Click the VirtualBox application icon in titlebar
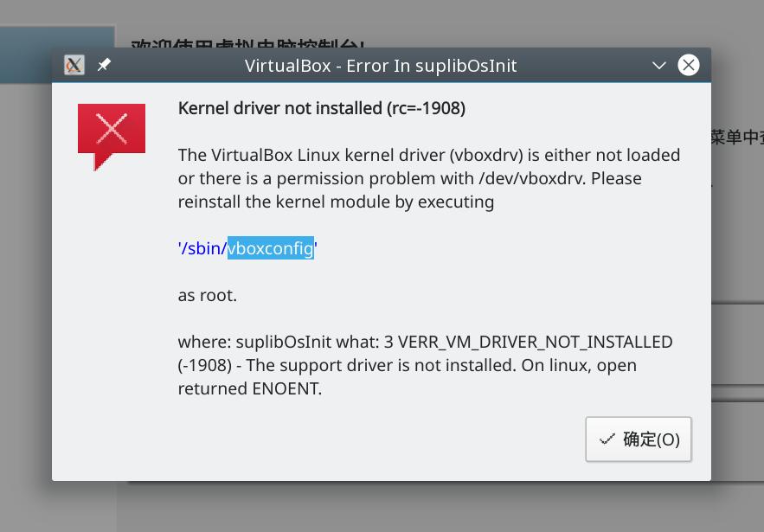 click(x=74, y=64)
